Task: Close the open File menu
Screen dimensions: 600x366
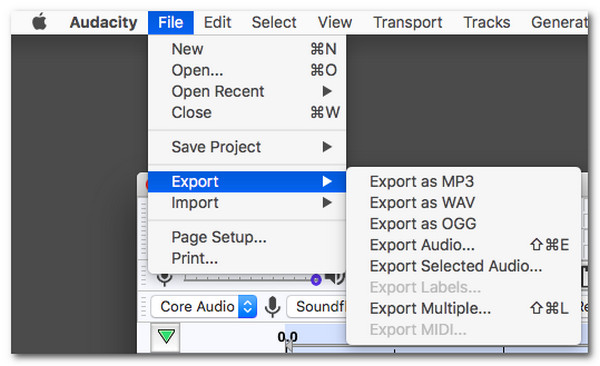Action: point(171,23)
